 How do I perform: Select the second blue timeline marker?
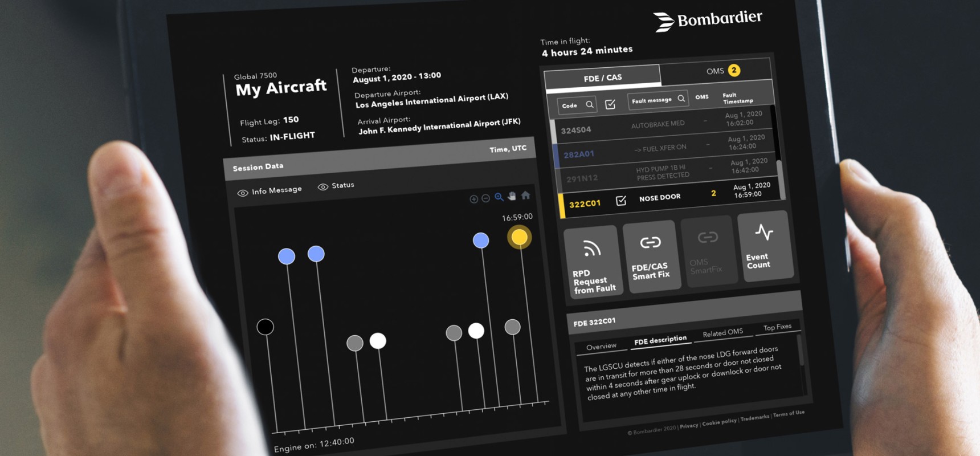click(x=316, y=254)
